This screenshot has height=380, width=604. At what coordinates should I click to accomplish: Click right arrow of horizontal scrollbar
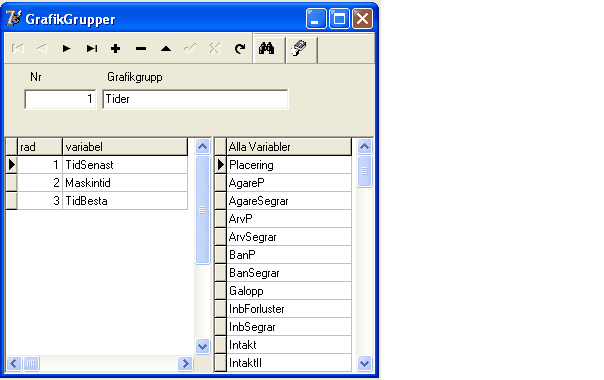pyautogui.click(x=185, y=363)
